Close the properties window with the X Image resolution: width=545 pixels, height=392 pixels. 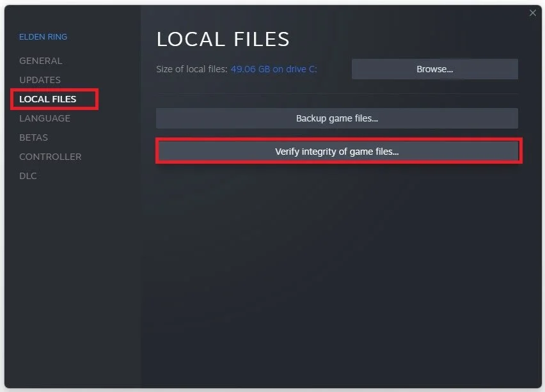click(x=532, y=13)
